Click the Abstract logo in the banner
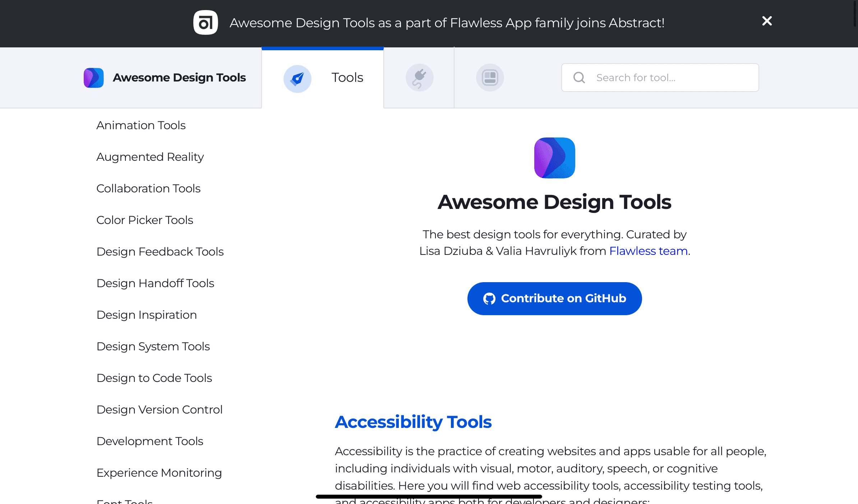The image size is (858, 504). coord(206,23)
